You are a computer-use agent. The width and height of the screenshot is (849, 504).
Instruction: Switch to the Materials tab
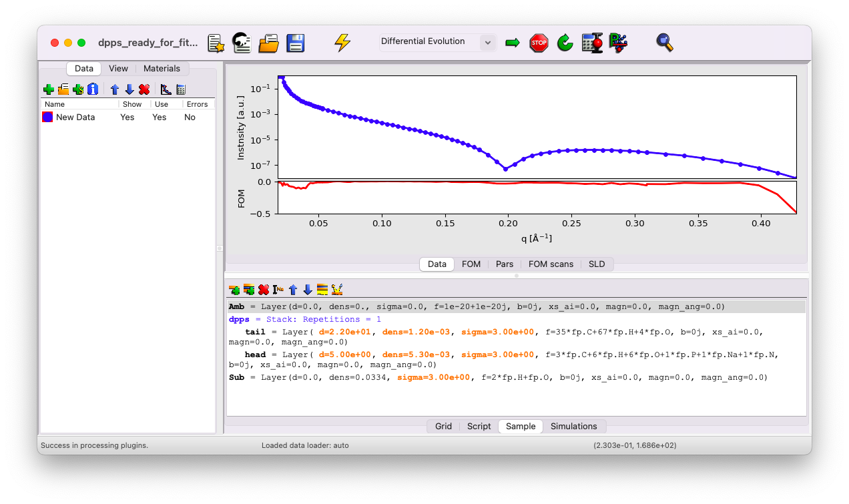coord(162,68)
